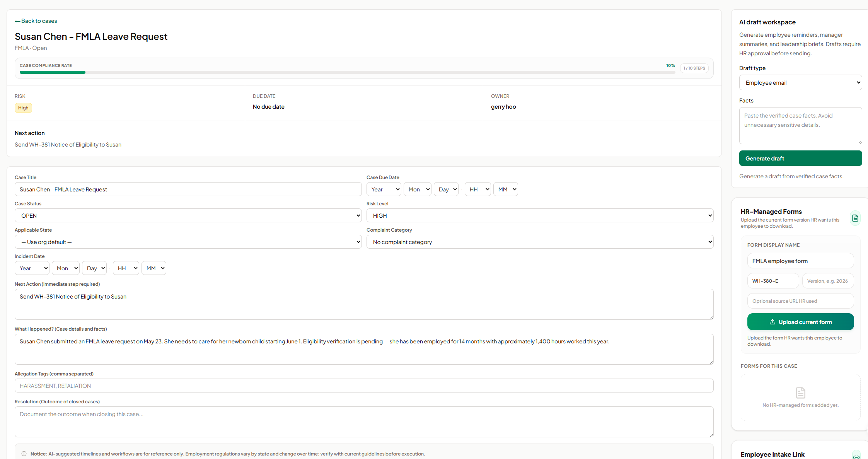Viewport: 868px width, 459px height.
Task: Click the empty forms document placeholder icon
Action: 800,393
